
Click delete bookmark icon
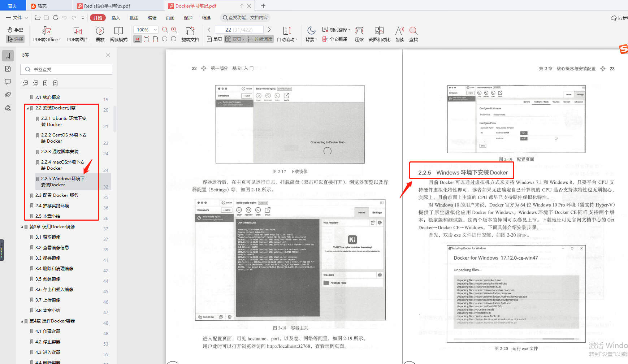pyautogui.click(x=56, y=83)
